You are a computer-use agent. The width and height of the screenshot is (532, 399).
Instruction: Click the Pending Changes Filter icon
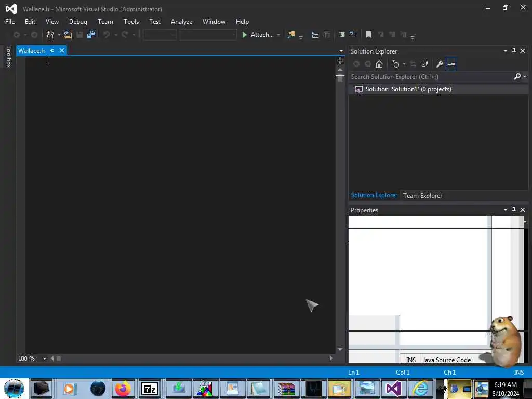coord(395,64)
